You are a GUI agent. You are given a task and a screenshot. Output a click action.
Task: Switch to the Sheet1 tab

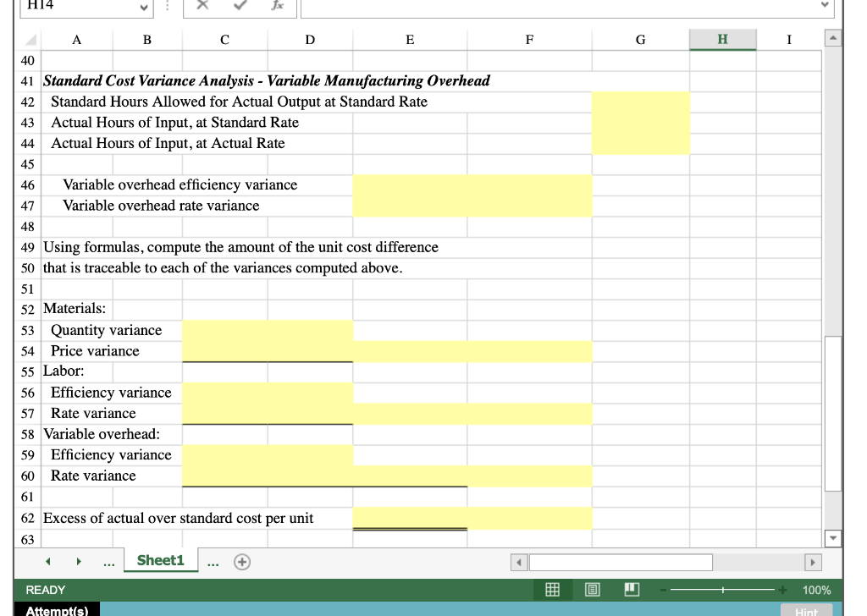coord(159,560)
